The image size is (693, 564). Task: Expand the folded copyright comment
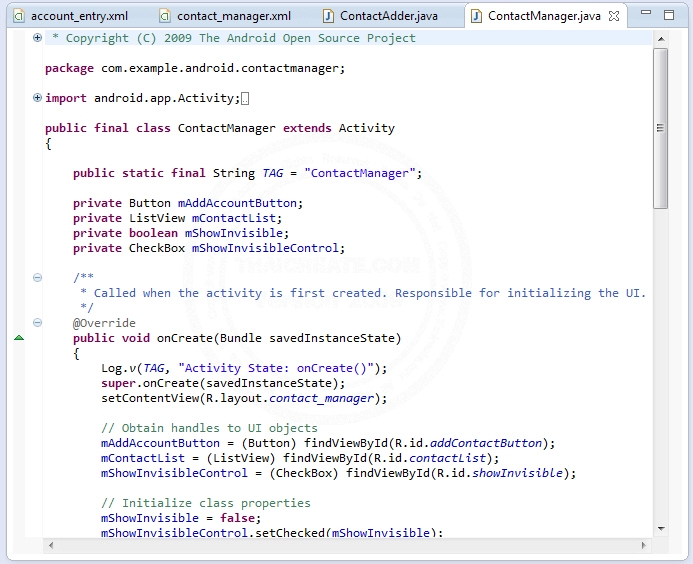pyautogui.click(x=38, y=38)
